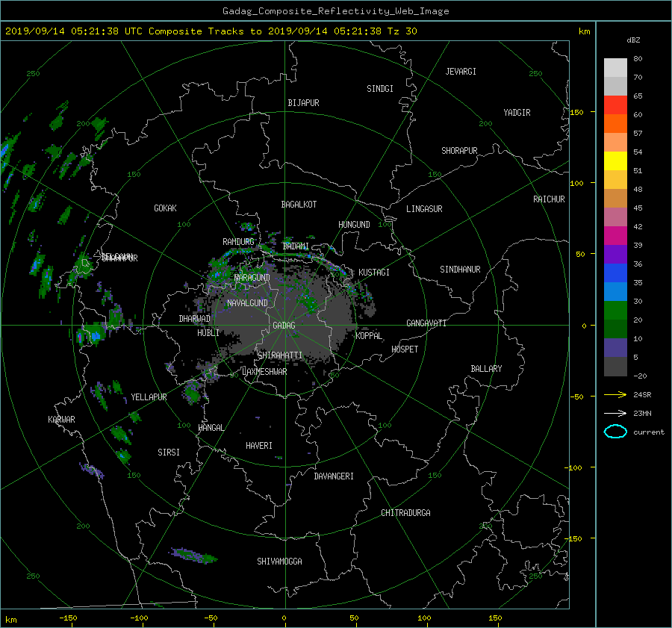Image resolution: width=672 pixels, height=628 pixels.
Task: Click the YELLAPUR city label
Action: pos(149,397)
